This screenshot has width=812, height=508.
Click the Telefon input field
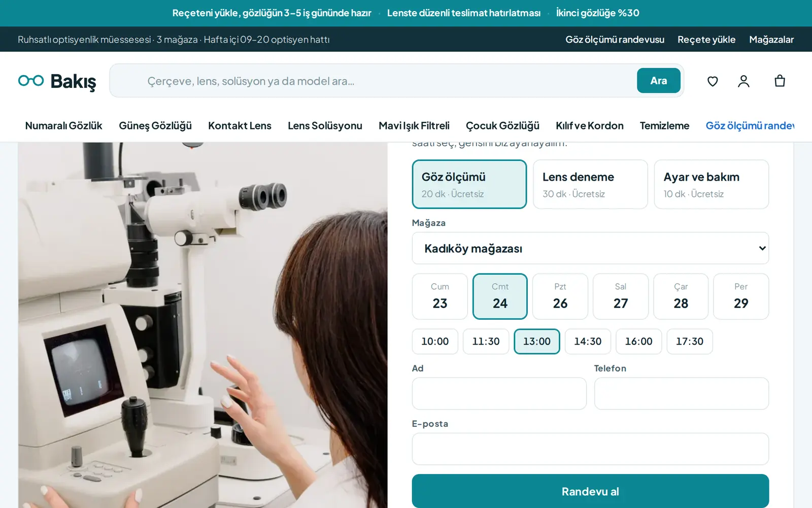coord(682,394)
